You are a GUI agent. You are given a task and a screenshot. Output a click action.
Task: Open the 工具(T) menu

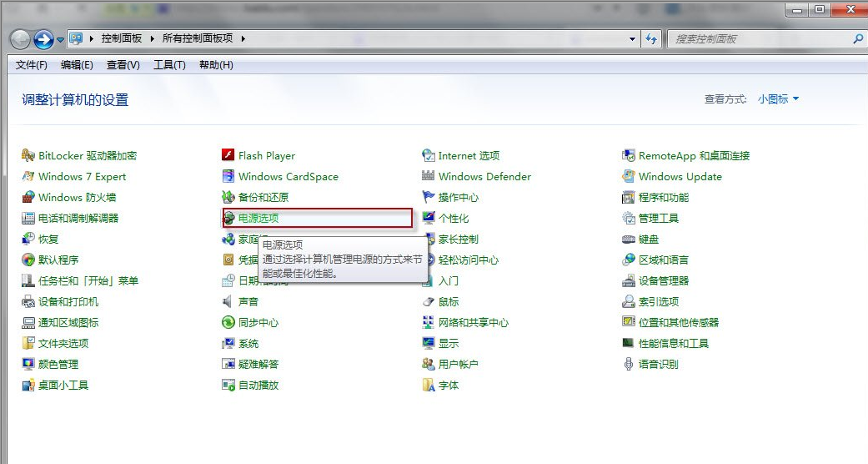point(169,65)
